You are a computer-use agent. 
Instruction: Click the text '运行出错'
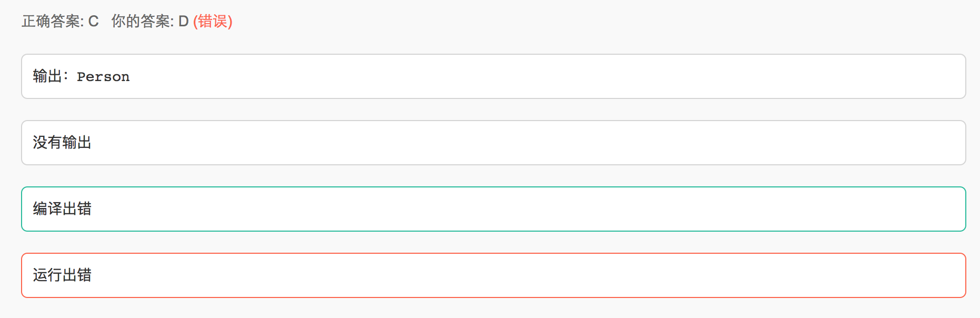tap(62, 275)
